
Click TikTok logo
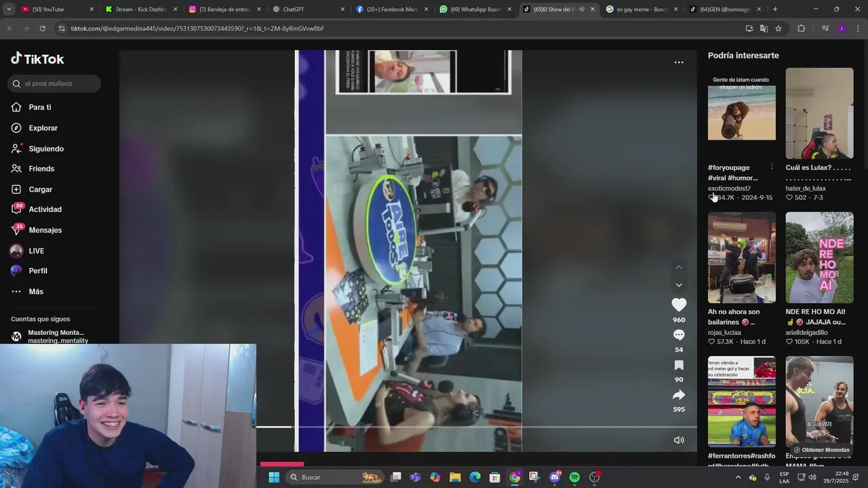pos(37,59)
